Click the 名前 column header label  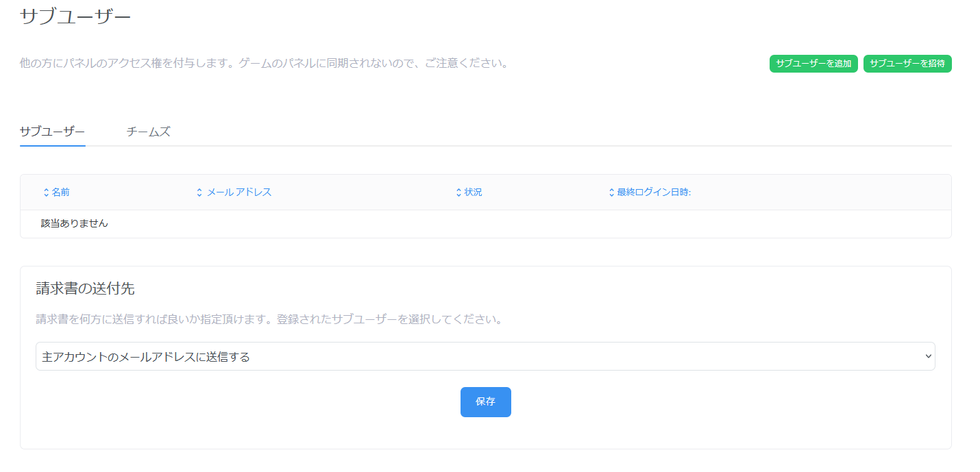[61, 192]
